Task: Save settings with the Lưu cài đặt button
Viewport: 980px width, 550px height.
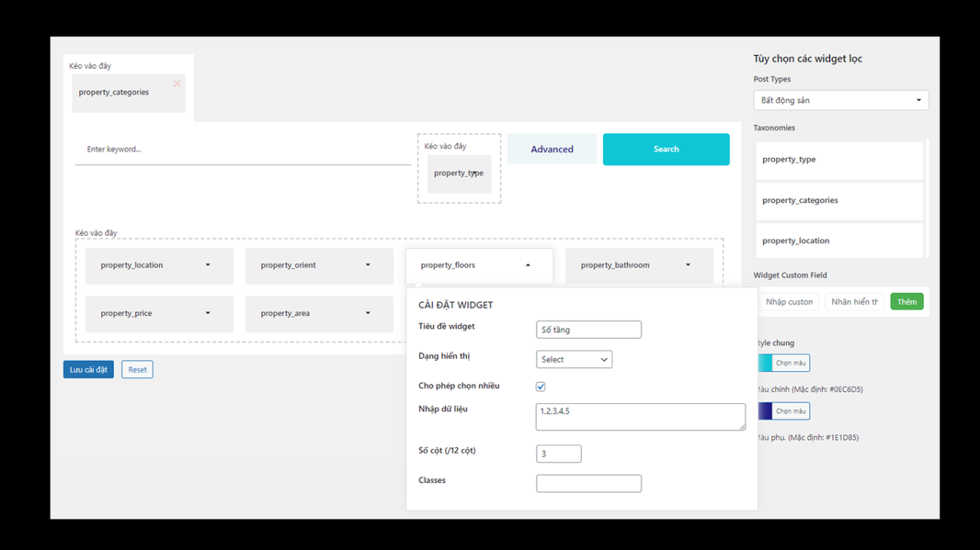Action: [x=88, y=369]
